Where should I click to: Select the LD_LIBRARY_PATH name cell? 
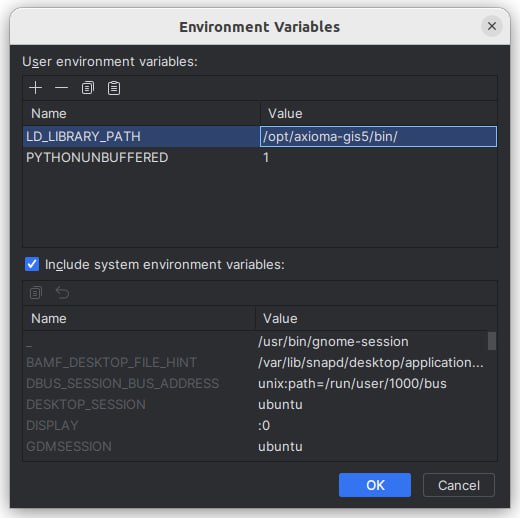coord(141,136)
